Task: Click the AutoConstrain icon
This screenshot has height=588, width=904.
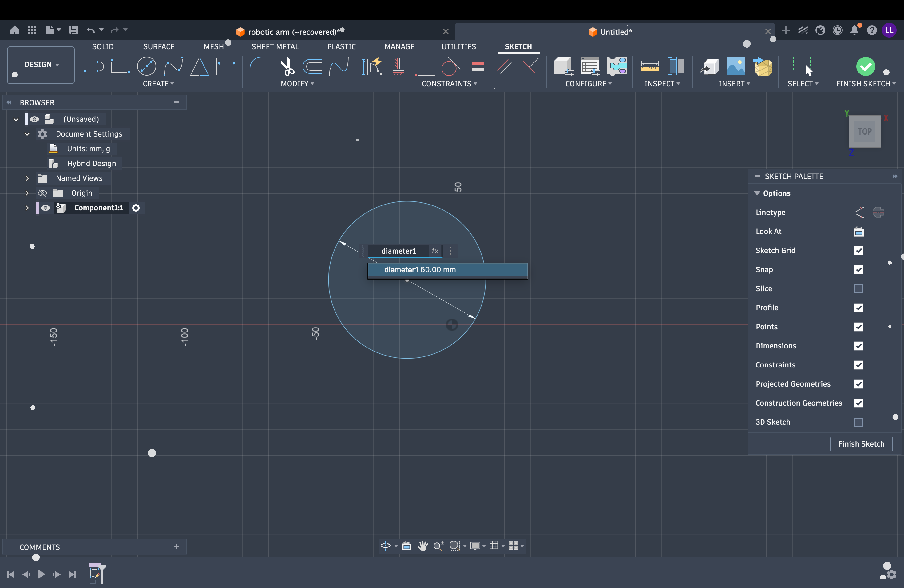Action: click(x=372, y=66)
